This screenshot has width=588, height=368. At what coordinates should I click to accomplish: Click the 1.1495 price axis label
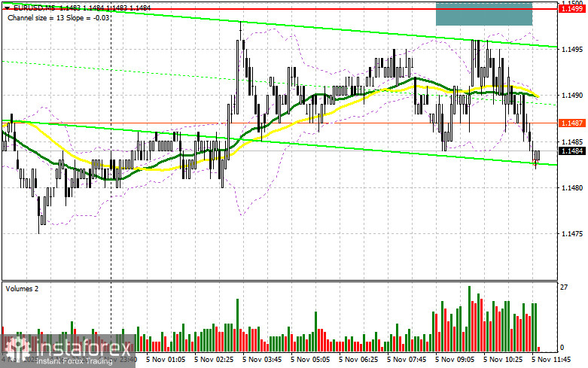click(572, 50)
